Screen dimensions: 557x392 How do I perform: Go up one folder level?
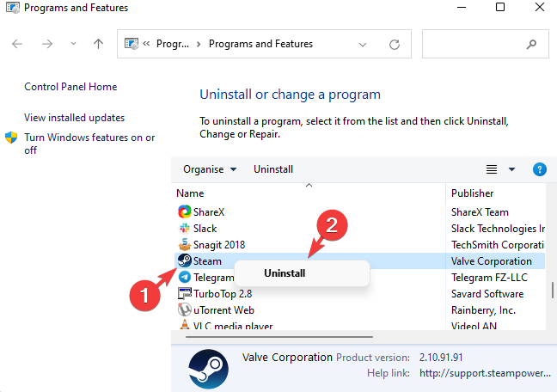98,44
